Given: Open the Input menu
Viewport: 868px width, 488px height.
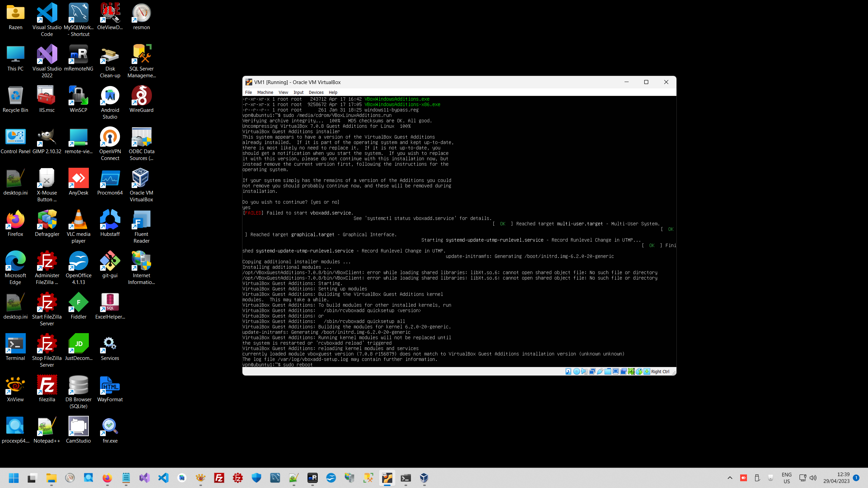Looking at the screenshot, I should pyautogui.click(x=298, y=92).
